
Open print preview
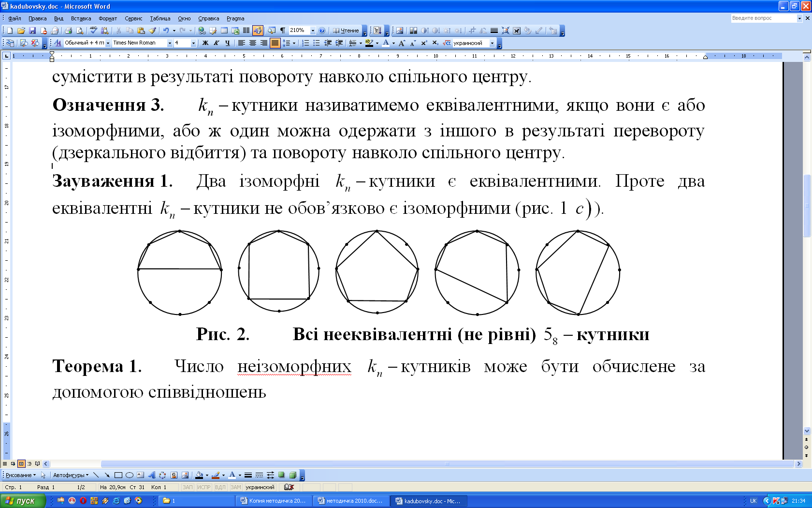pyautogui.click(x=80, y=30)
